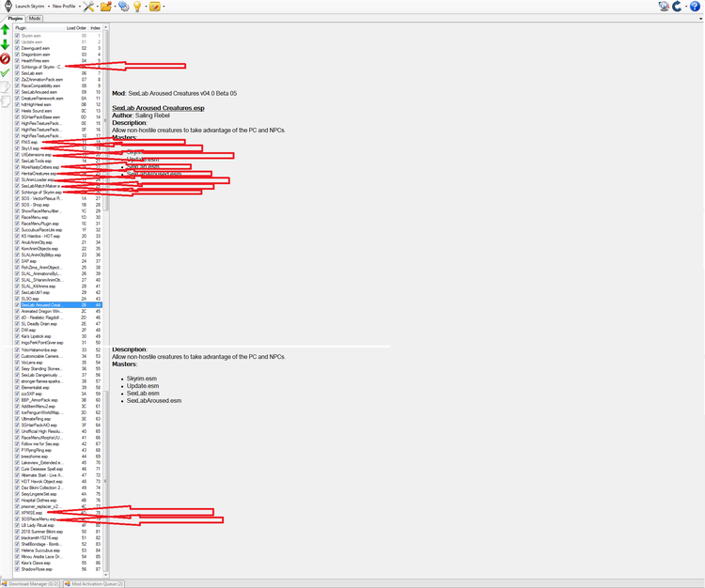Viewport: 705px width, 588px height.
Task: Sort by the Plugin column header
Action: coord(39,28)
